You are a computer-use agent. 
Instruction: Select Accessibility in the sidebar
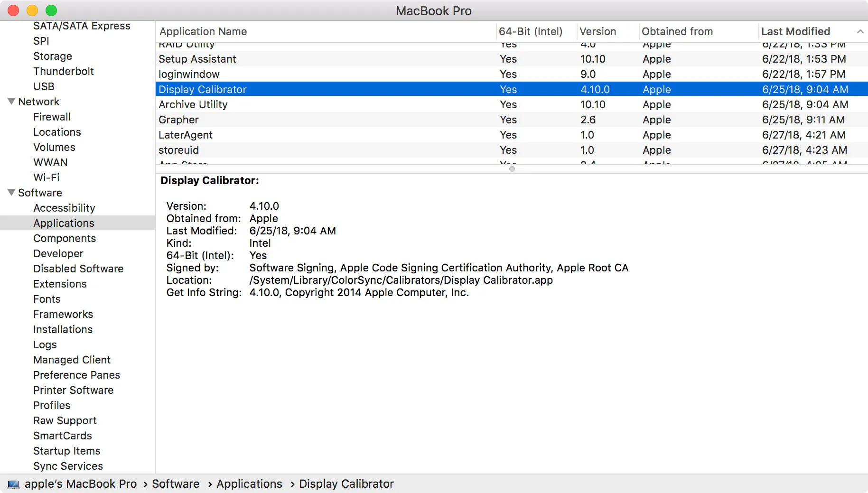coord(64,208)
